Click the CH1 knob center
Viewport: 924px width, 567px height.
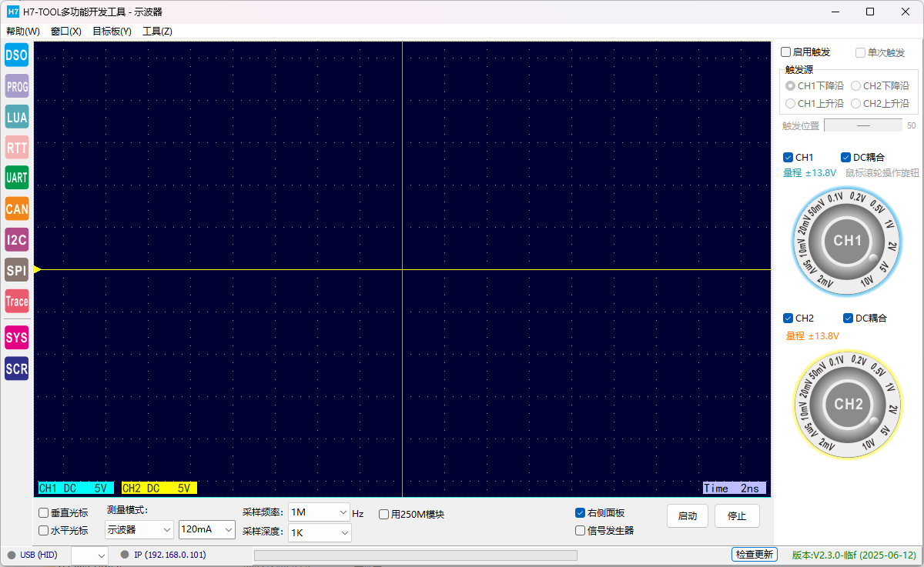(x=848, y=241)
